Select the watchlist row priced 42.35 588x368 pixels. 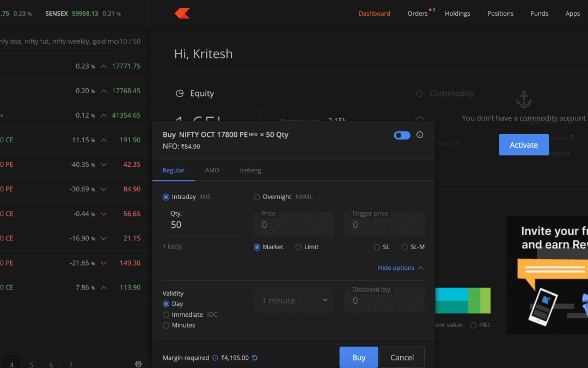click(x=74, y=165)
